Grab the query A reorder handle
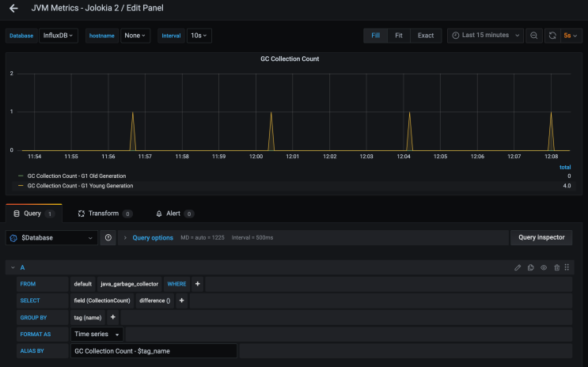Image resolution: width=588 pixels, height=367 pixels. (x=567, y=267)
